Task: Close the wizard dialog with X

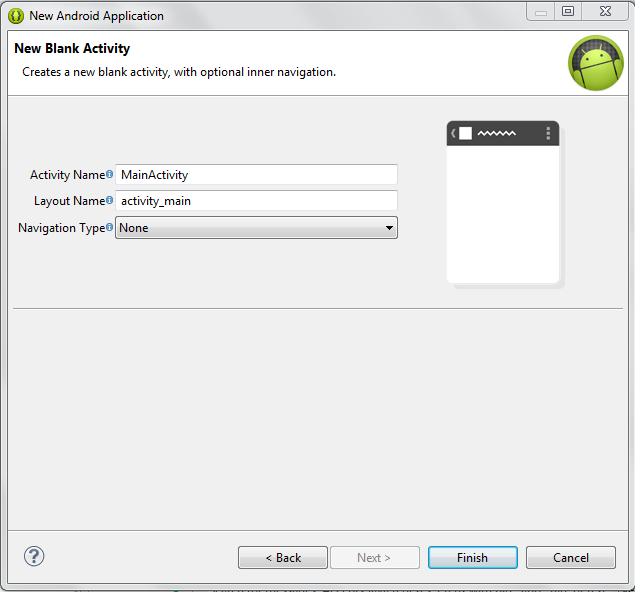Action: [605, 11]
